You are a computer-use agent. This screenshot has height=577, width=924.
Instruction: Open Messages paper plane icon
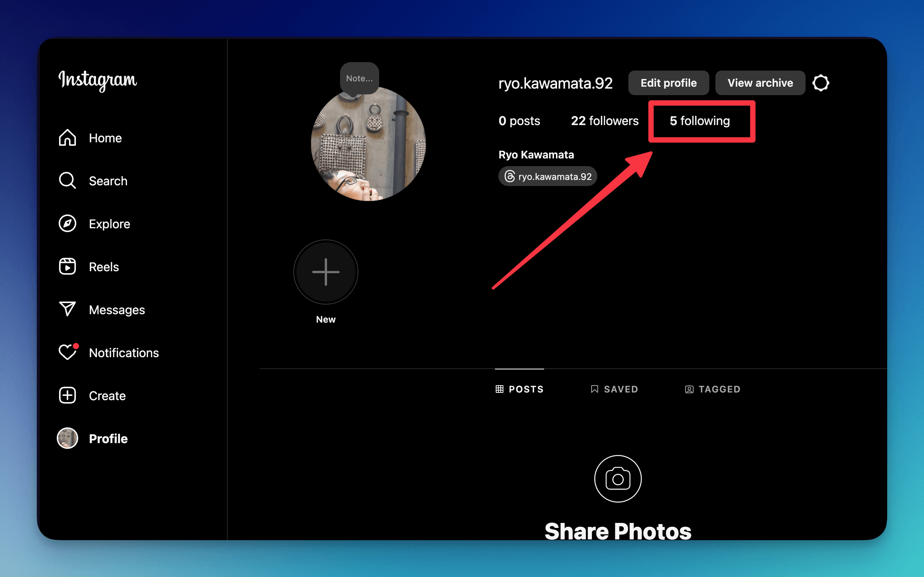pos(67,309)
